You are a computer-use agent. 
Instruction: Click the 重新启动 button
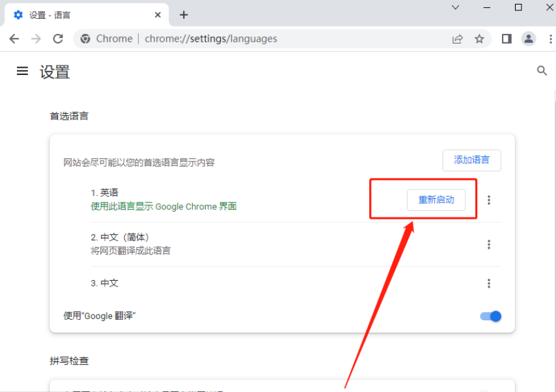[436, 200]
